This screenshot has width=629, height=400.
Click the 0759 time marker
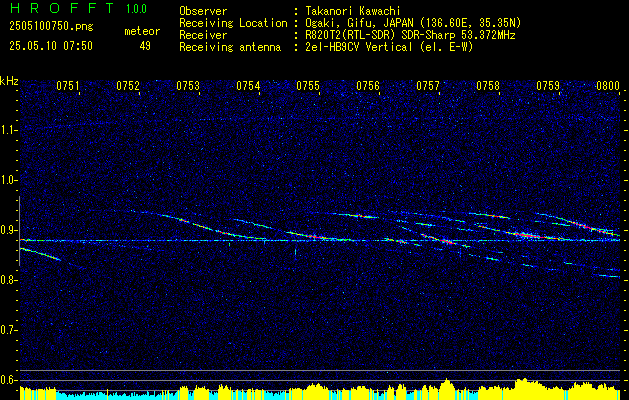(548, 86)
